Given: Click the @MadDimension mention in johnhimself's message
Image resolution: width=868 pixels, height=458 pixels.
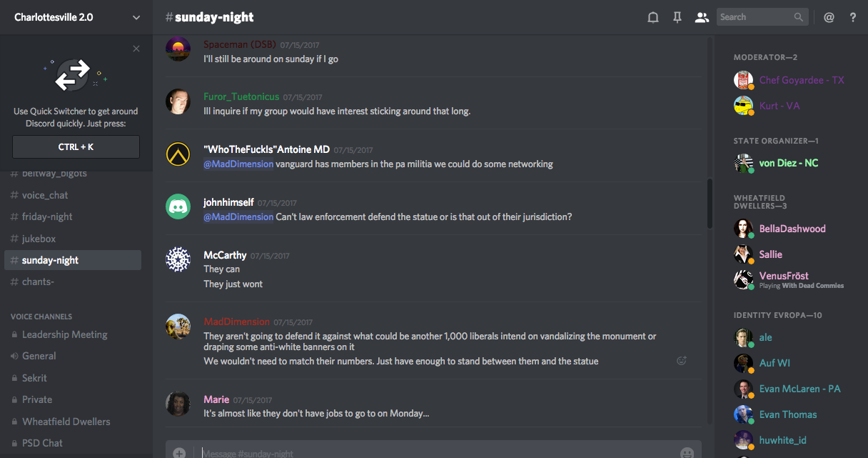Looking at the screenshot, I should click(x=238, y=216).
